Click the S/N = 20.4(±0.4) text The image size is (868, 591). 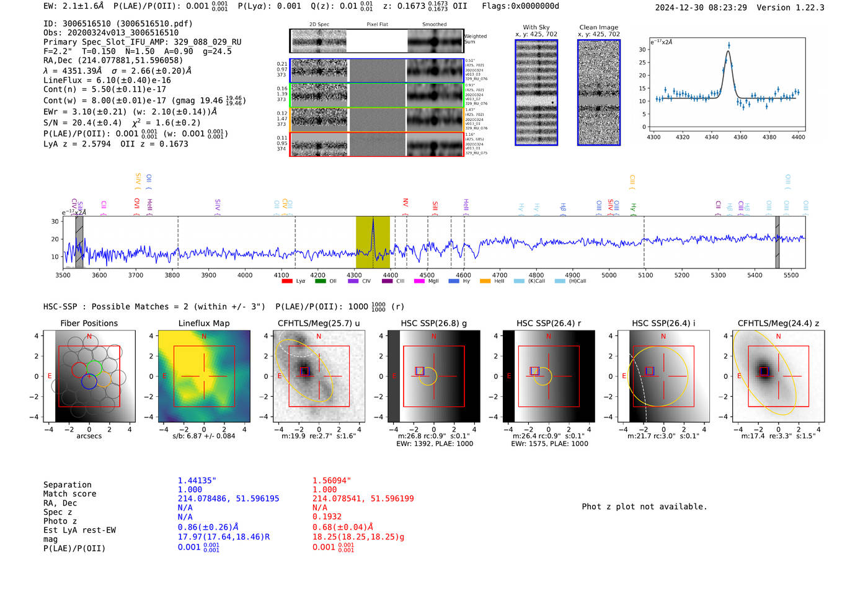click(82, 123)
